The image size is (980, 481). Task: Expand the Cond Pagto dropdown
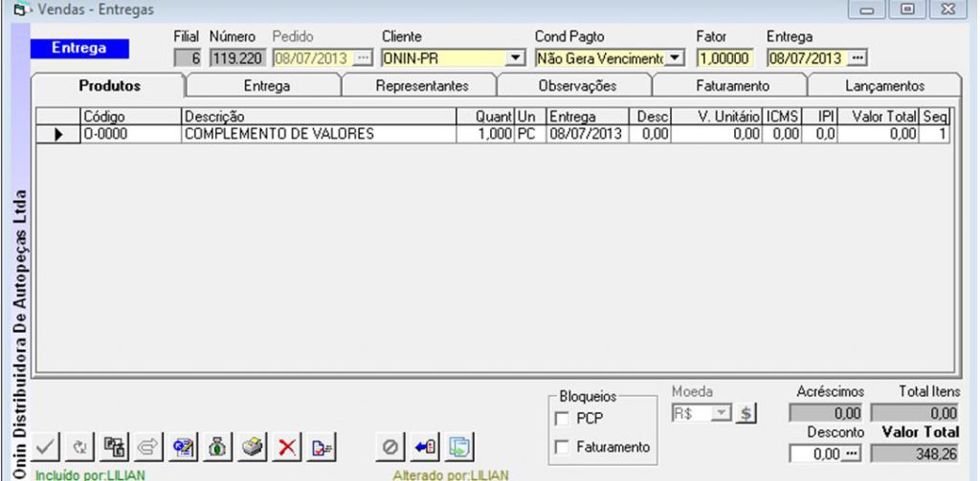(x=675, y=58)
